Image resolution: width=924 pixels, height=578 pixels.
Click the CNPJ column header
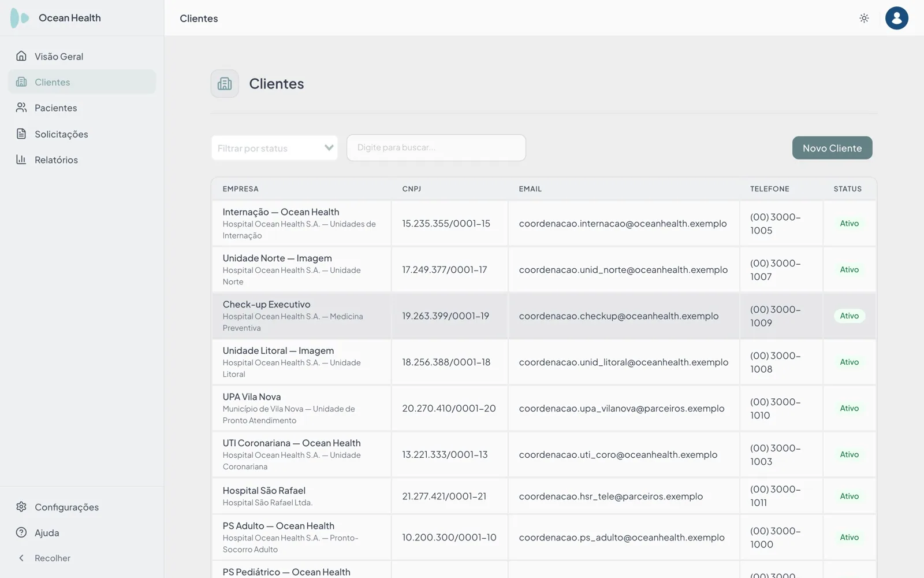click(x=411, y=189)
